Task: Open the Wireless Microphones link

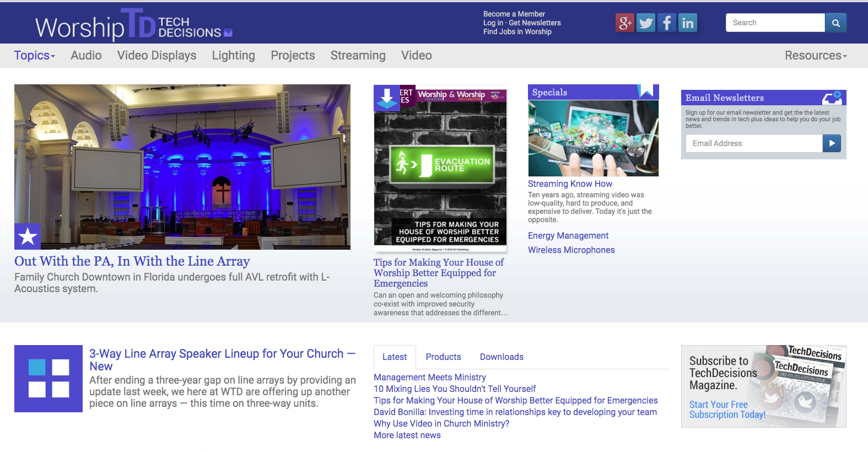Action: 571,250
